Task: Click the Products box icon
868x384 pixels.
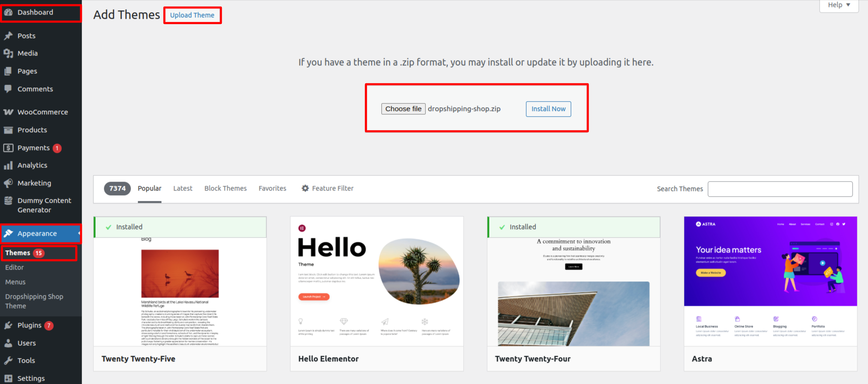Action: [x=8, y=130]
